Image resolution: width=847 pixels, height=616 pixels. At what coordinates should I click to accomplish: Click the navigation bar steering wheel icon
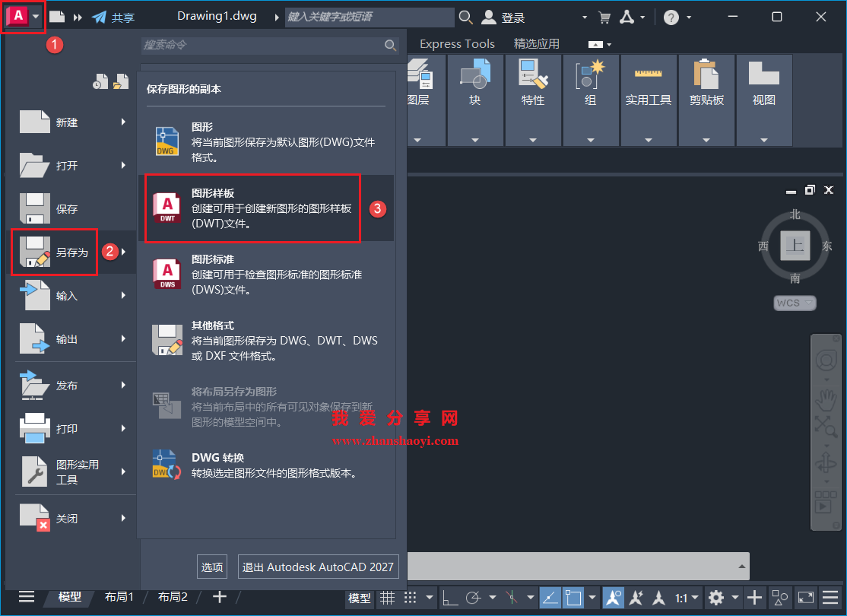(x=826, y=360)
